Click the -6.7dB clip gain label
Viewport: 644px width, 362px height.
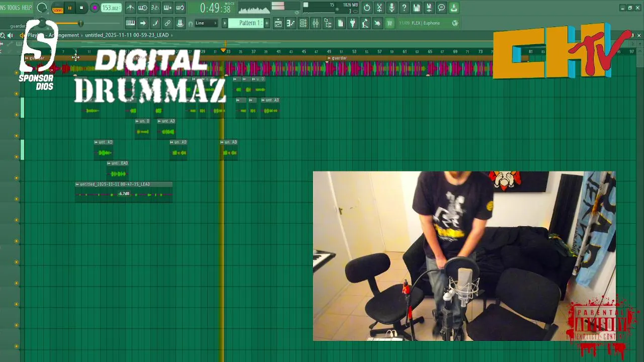click(124, 194)
